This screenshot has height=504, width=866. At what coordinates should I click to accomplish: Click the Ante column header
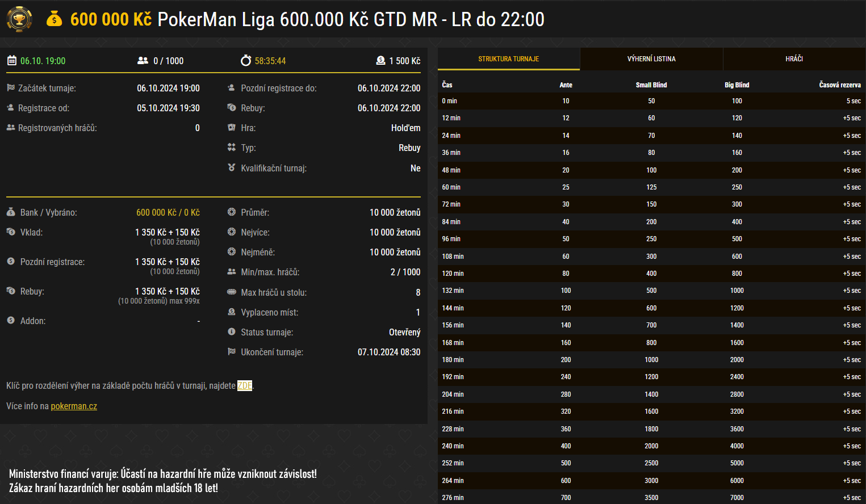pyautogui.click(x=566, y=85)
